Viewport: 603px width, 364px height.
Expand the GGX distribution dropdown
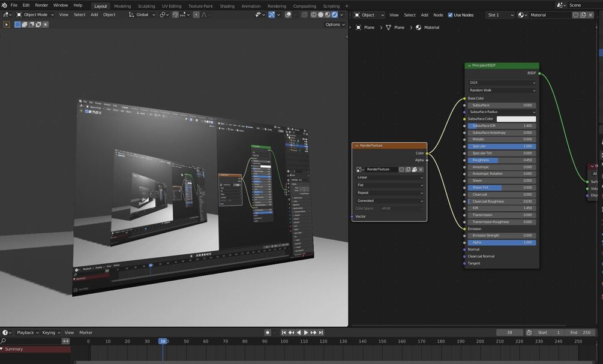click(502, 83)
